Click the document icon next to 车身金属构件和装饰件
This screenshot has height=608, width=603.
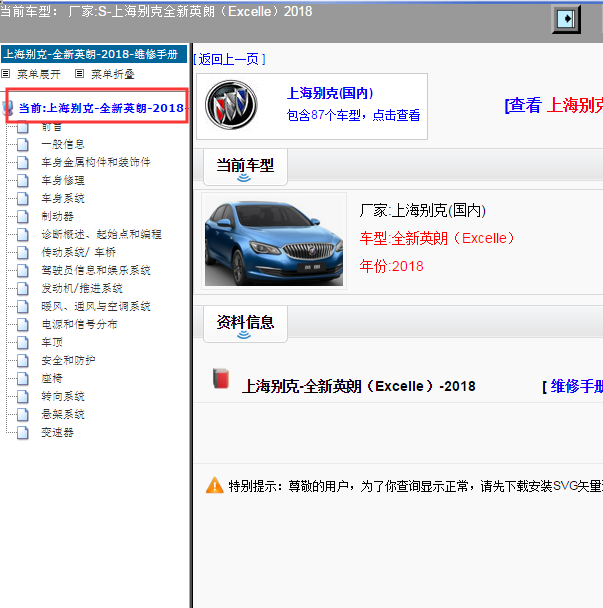pyautogui.click(x=23, y=162)
